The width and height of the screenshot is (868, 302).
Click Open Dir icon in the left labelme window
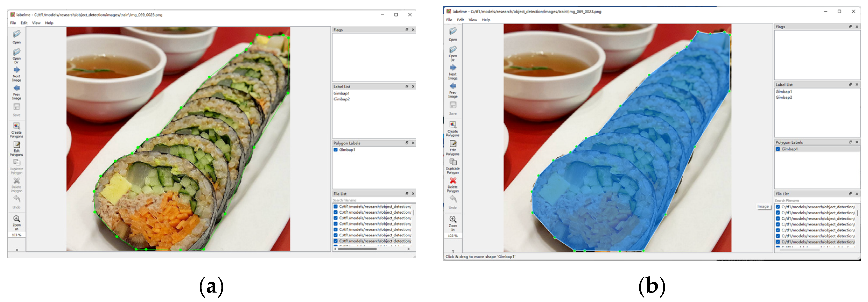coord(16,52)
